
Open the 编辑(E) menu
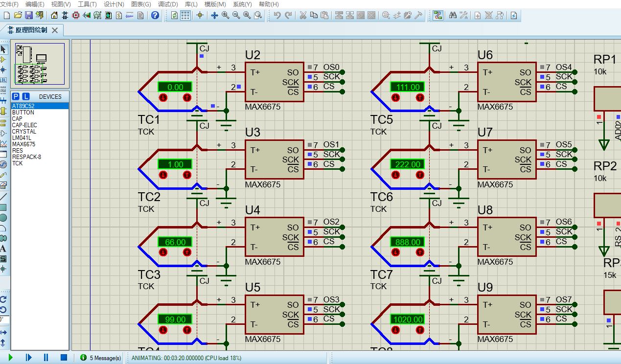coord(35,4)
